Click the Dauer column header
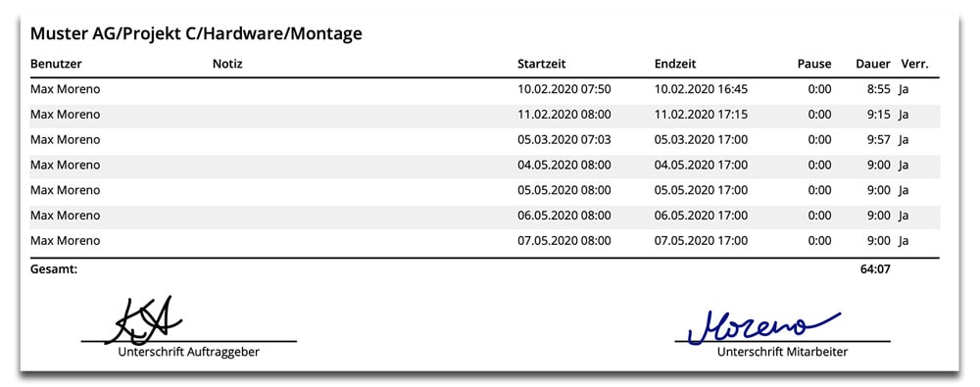Viewport: 980px width, 387px height. 873,63
